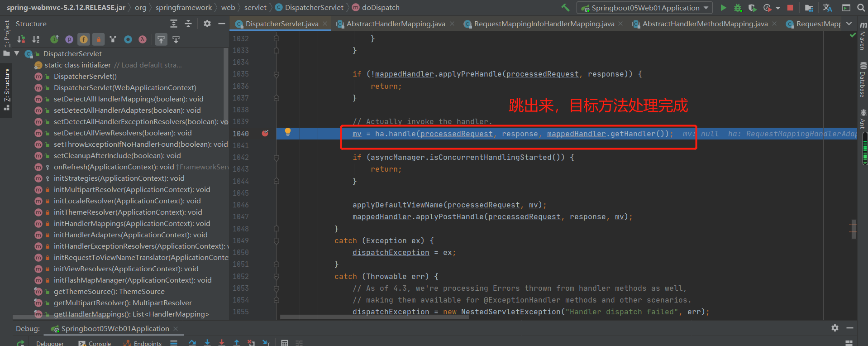Click the Build project hammer icon
Viewport: 868px width, 346px height.
pos(565,8)
